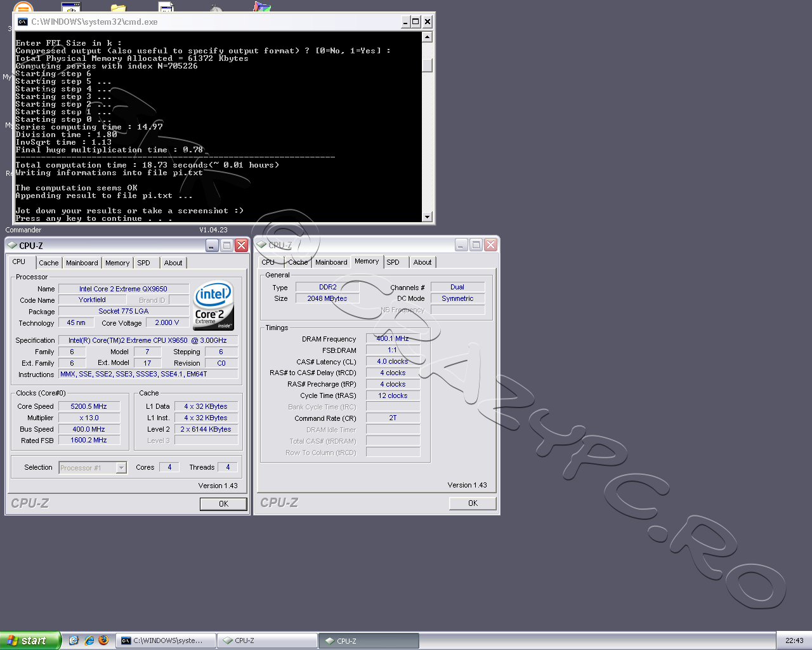The width and height of the screenshot is (812, 650).
Task: Open the Windows Start menu
Action: (x=30, y=640)
